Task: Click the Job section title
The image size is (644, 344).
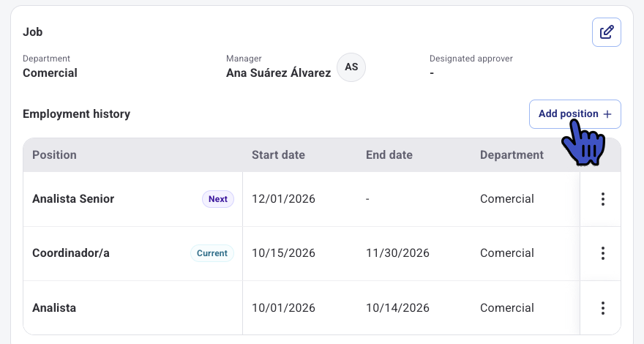Action: [32, 32]
